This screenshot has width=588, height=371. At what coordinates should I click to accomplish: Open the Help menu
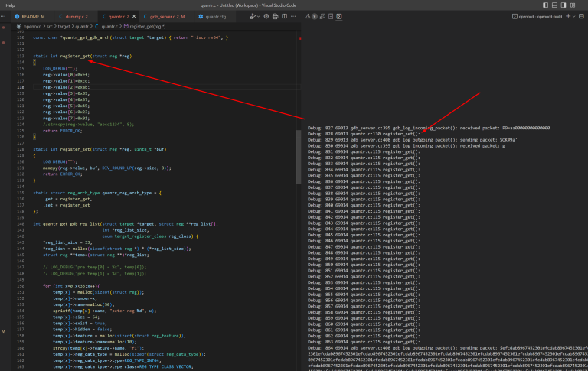[x=10, y=5]
